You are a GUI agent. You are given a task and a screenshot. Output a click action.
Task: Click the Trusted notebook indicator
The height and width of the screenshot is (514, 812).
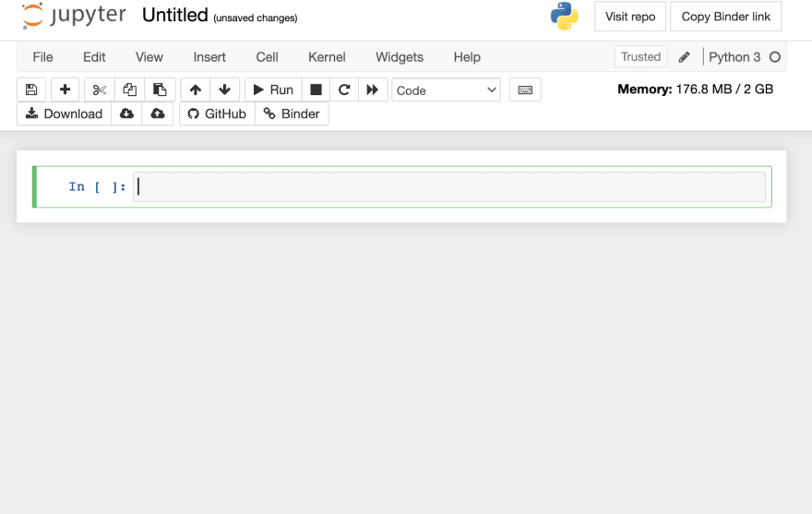point(640,56)
